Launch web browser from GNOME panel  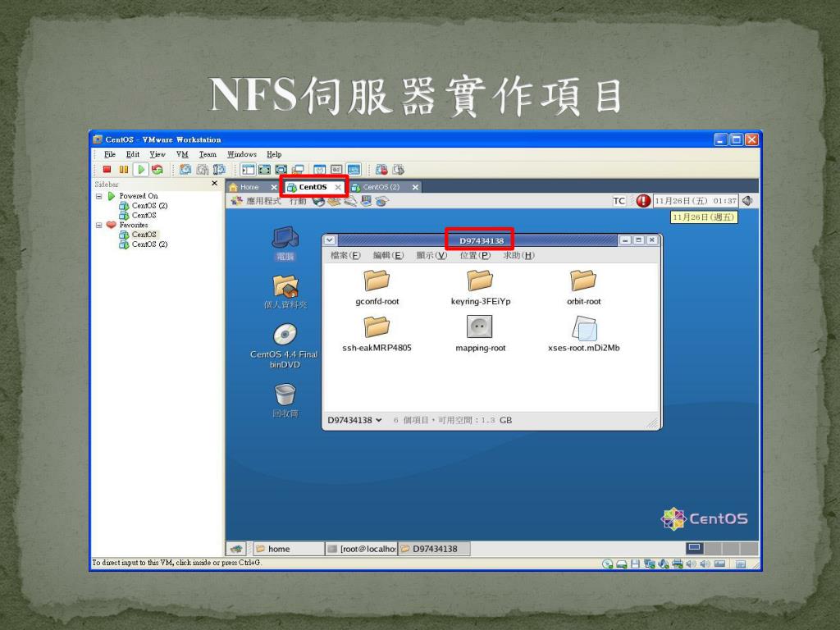(319, 202)
